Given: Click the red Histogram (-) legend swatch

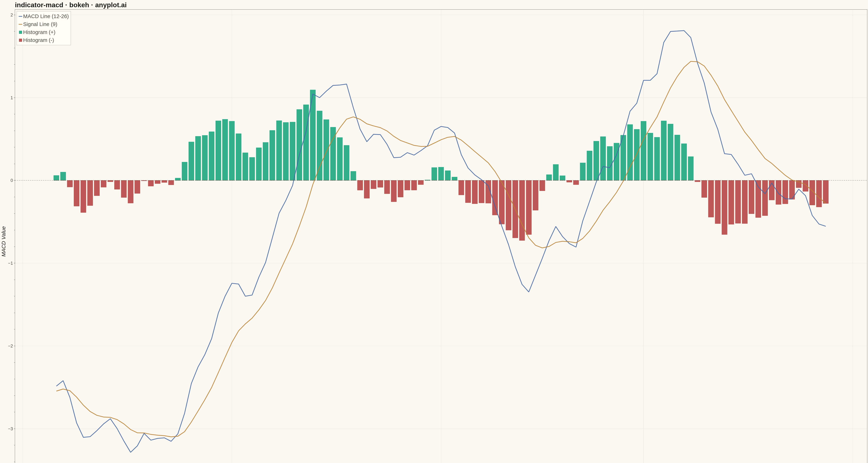Looking at the screenshot, I should point(21,40).
